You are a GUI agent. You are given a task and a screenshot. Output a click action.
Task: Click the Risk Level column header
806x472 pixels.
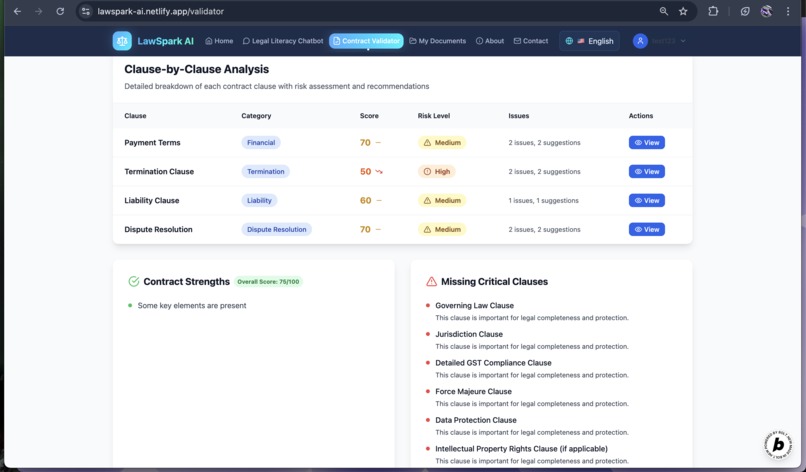pos(434,116)
